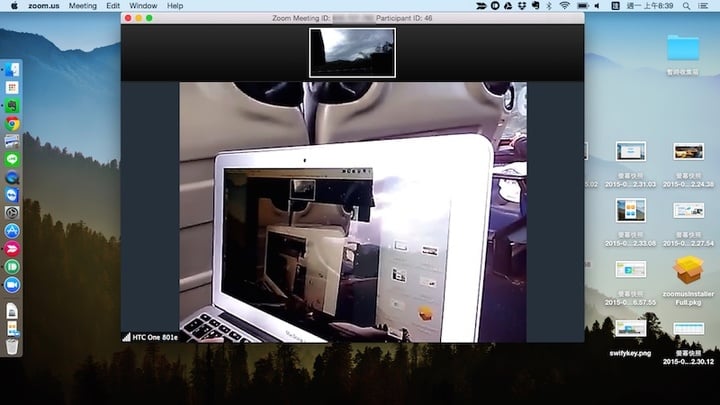Select the participant video thumbnail at top
Image resolution: width=720 pixels, height=405 pixels.
[x=352, y=52]
